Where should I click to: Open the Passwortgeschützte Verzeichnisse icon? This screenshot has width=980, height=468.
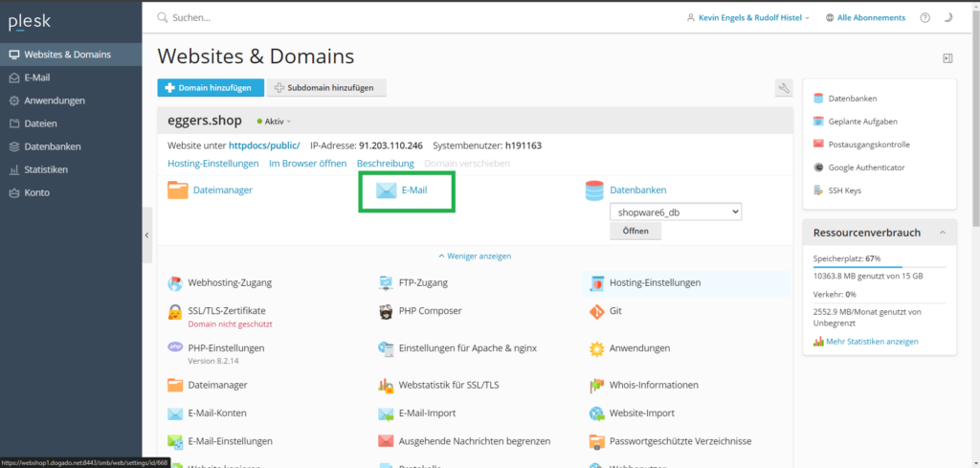point(596,442)
